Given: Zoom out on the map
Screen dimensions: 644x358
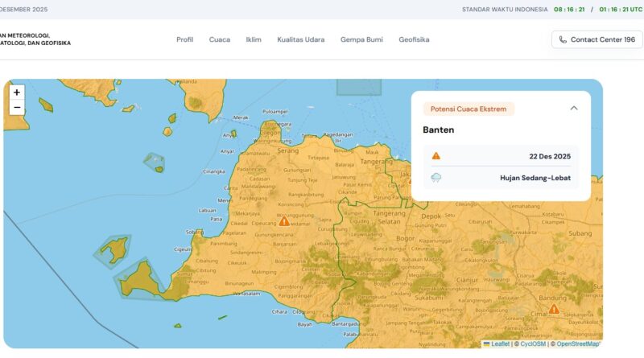Looking at the screenshot, I should (x=17, y=108).
